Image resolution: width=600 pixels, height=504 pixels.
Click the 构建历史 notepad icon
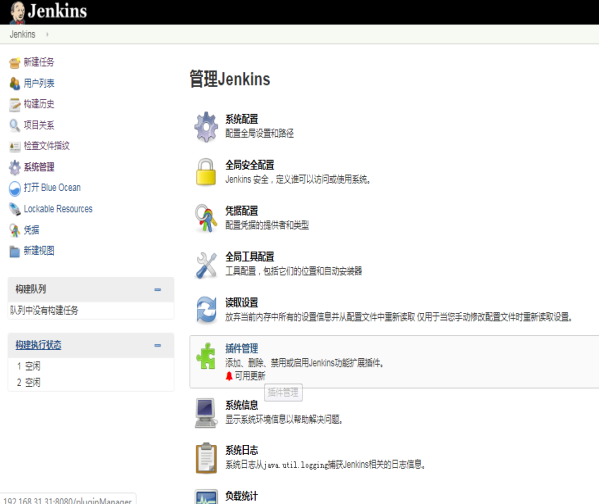click(15, 104)
